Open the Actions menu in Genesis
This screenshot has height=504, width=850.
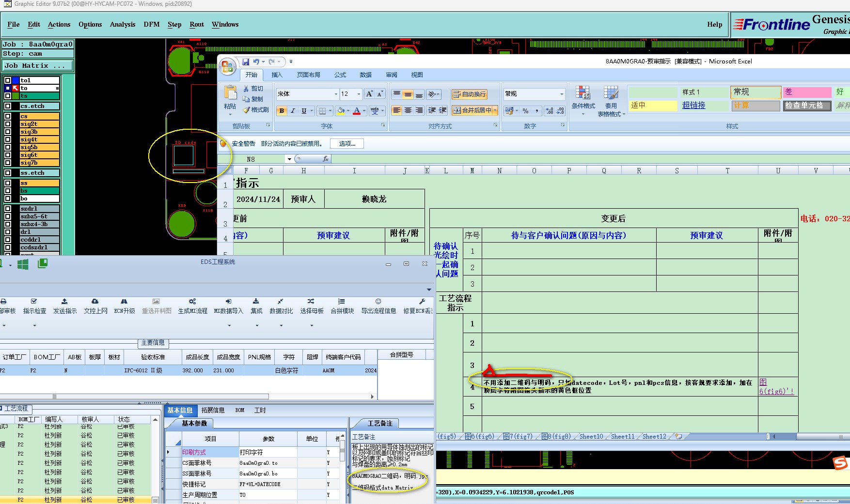tap(59, 24)
